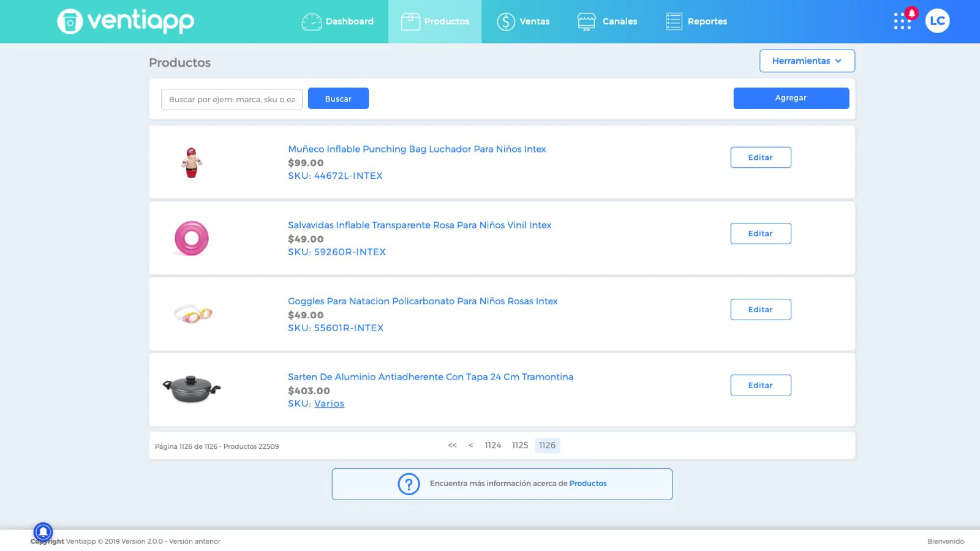Click the Ventas dollar icon
Viewport: 980px width, 551px height.
click(506, 21)
